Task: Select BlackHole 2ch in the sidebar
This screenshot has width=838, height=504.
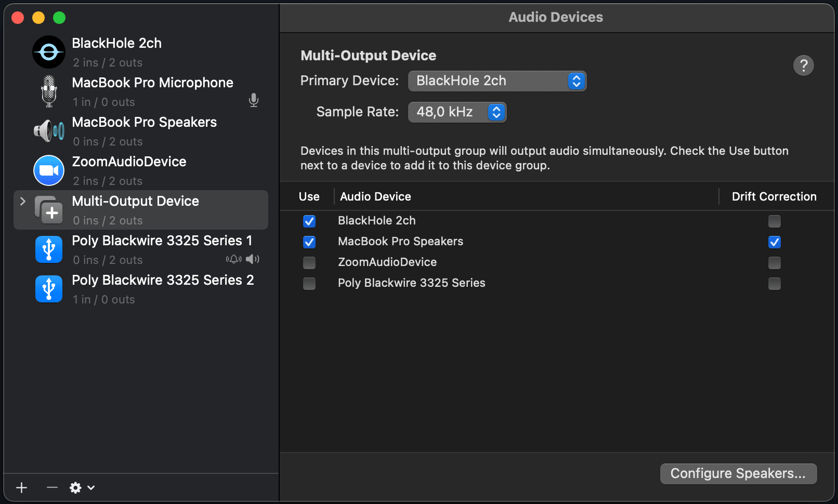Action: [141, 52]
